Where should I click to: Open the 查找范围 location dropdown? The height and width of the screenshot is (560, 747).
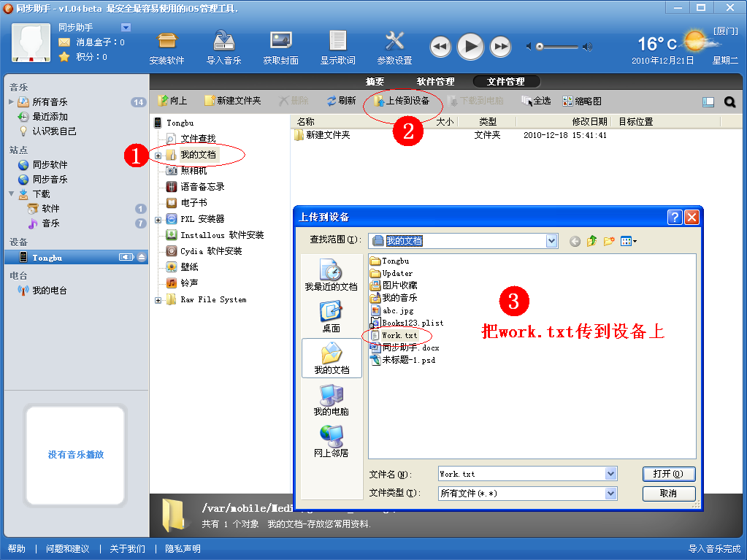point(551,241)
